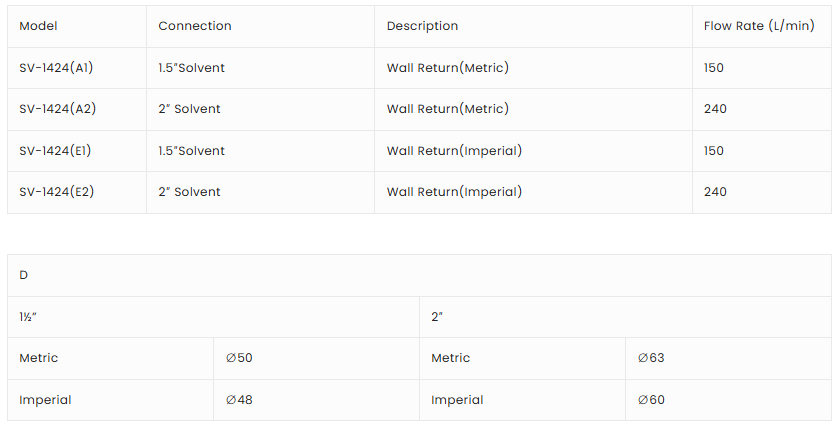The image size is (838, 426).
Task: Click Wall Return(Metric) in the SV-1424(A2) row
Action: pos(448,109)
